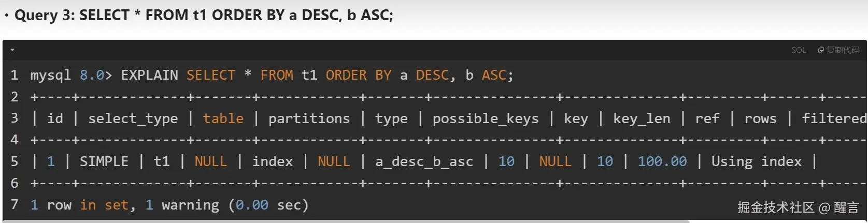Click the SIMPLE select type value
This screenshot has height=223, width=868.
pyautogui.click(x=104, y=161)
